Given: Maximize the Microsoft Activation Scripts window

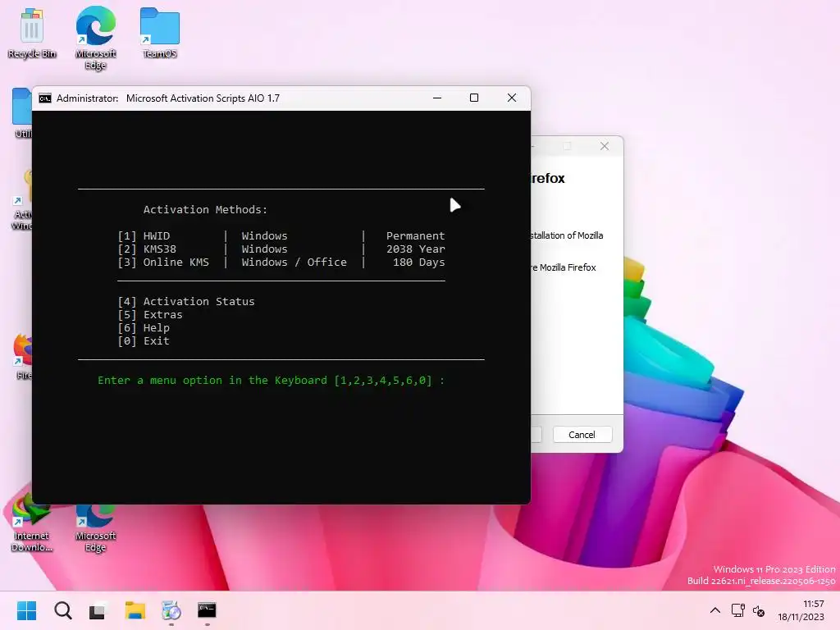Looking at the screenshot, I should click(x=474, y=98).
